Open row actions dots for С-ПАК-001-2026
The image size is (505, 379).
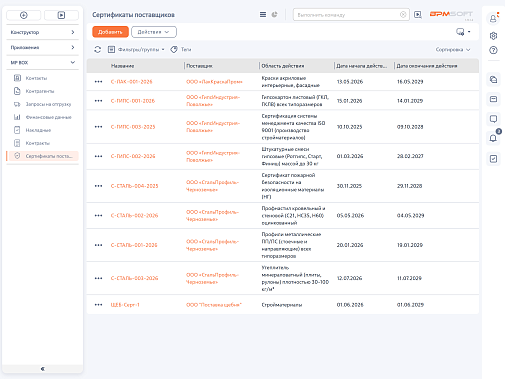98,82
